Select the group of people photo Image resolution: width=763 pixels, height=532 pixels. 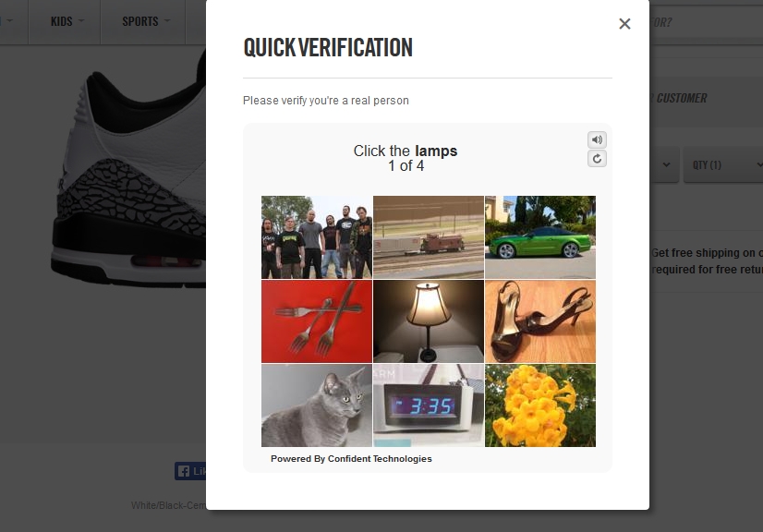[x=317, y=236]
